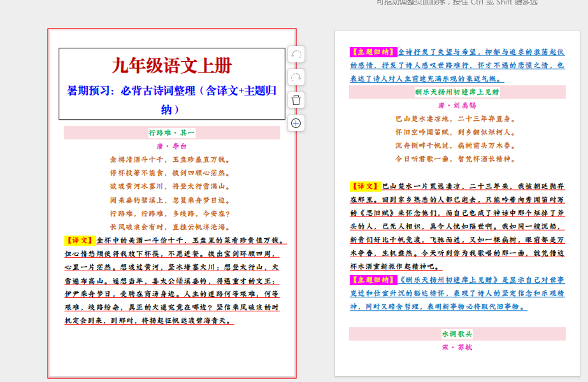
Task: Delete the selected page with trash icon
Action: tap(296, 100)
